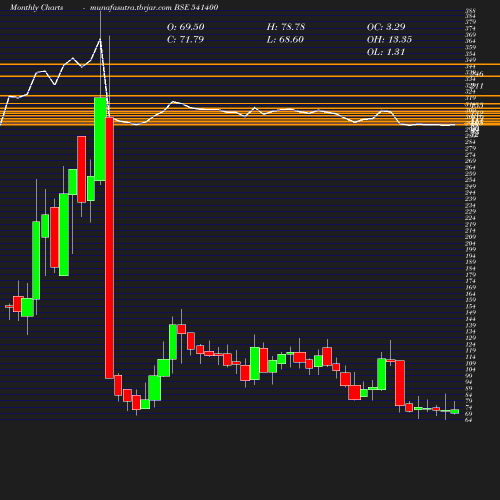Click the 284 price axis label
The height and width of the screenshot is (500, 500).
[x=470, y=142]
